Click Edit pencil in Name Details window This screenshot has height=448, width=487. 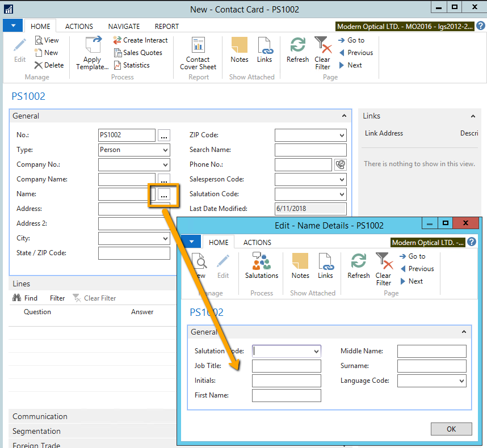tap(223, 266)
